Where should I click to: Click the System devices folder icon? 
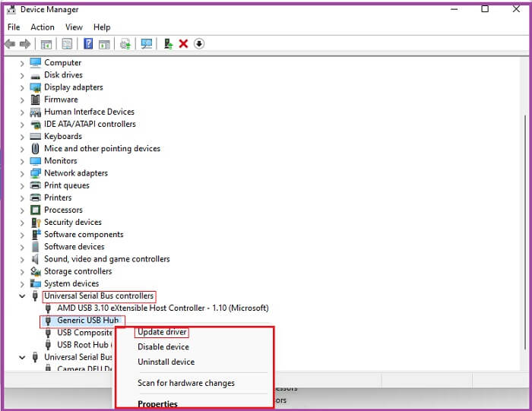tap(35, 283)
